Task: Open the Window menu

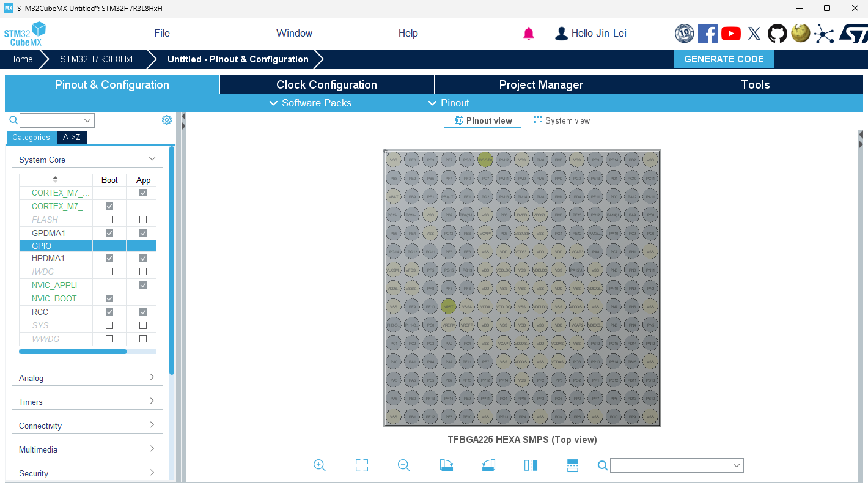Action: coord(294,34)
